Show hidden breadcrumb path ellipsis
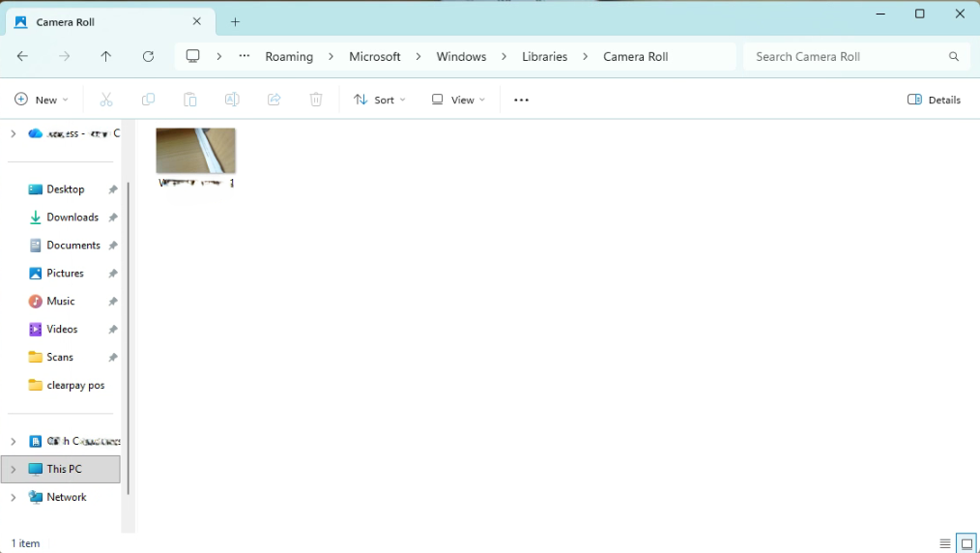The height and width of the screenshot is (553, 980). [x=245, y=56]
